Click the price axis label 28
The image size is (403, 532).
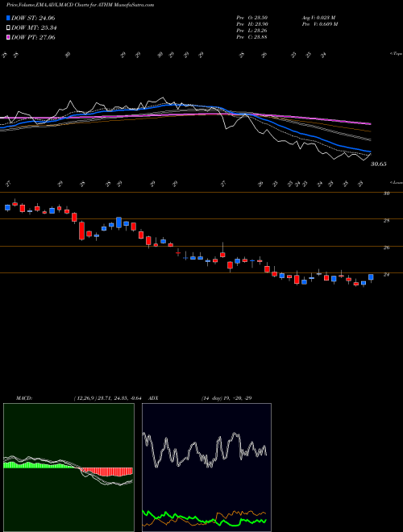click(386, 221)
